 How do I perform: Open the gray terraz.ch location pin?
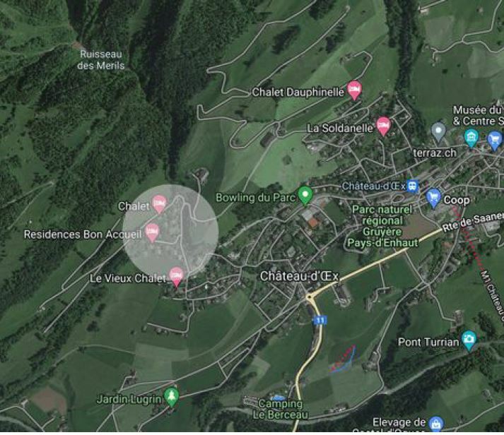point(438,131)
